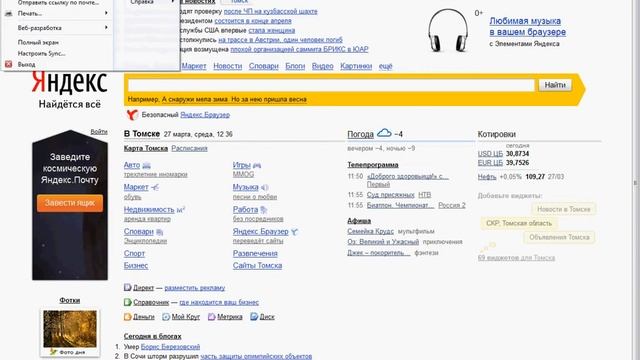640x360 pixels.
Task: Click the icon beside Работа link
Action: pyautogui.click(x=264, y=210)
